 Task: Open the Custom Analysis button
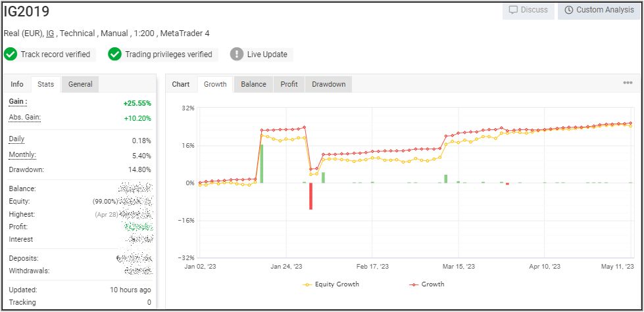[x=596, y=10]
